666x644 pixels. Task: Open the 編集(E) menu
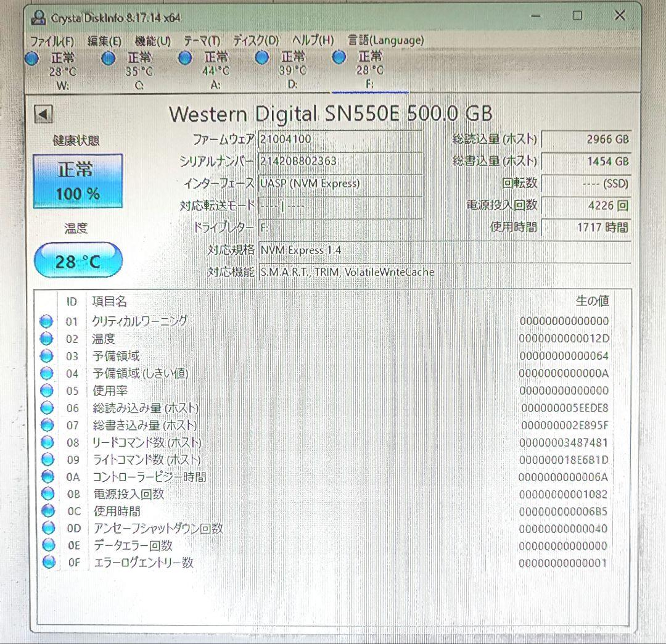[x=104, y=41]
